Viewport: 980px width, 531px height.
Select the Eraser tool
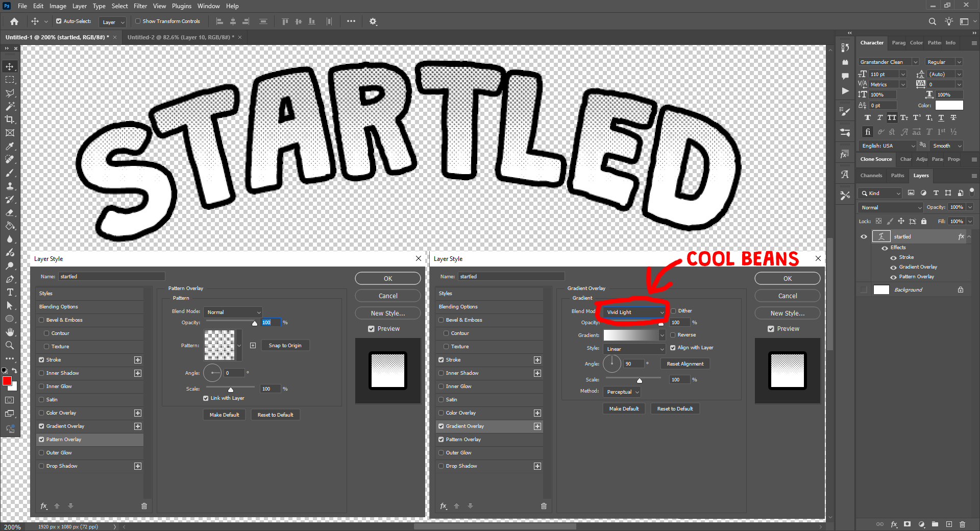[x=10, y=212]
